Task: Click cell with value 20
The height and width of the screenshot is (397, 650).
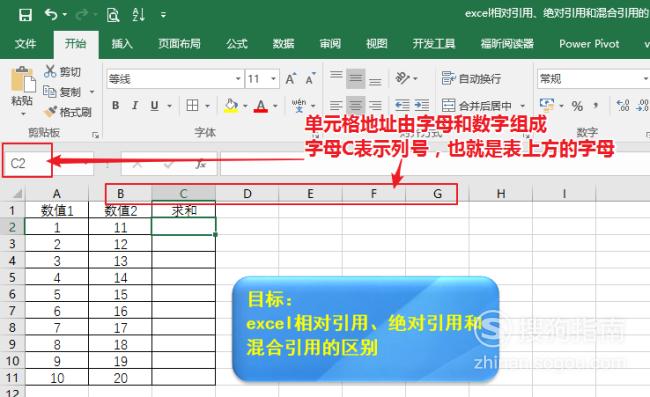Action: tap(121, 378)
